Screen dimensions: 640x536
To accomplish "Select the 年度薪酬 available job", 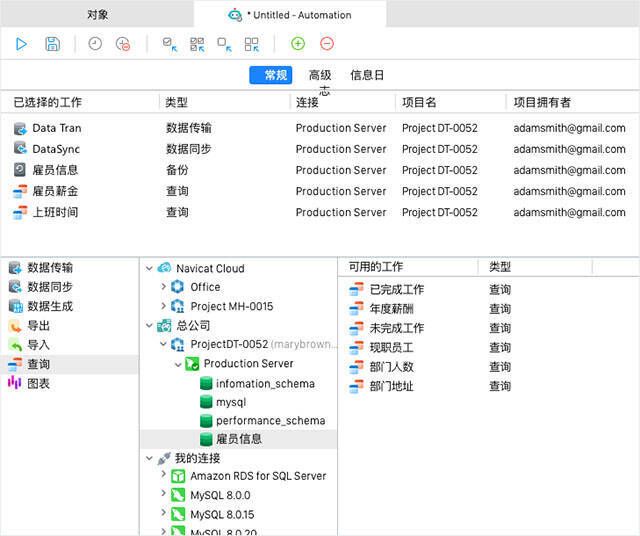I will pos(391,309).
